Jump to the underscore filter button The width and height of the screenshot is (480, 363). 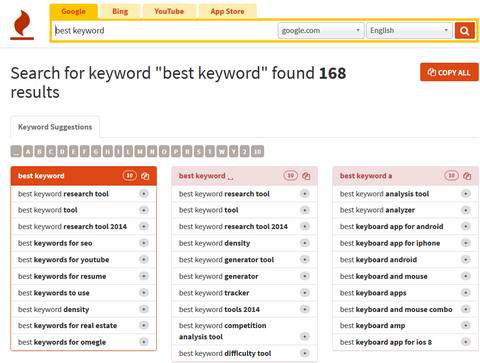[16, 152]
